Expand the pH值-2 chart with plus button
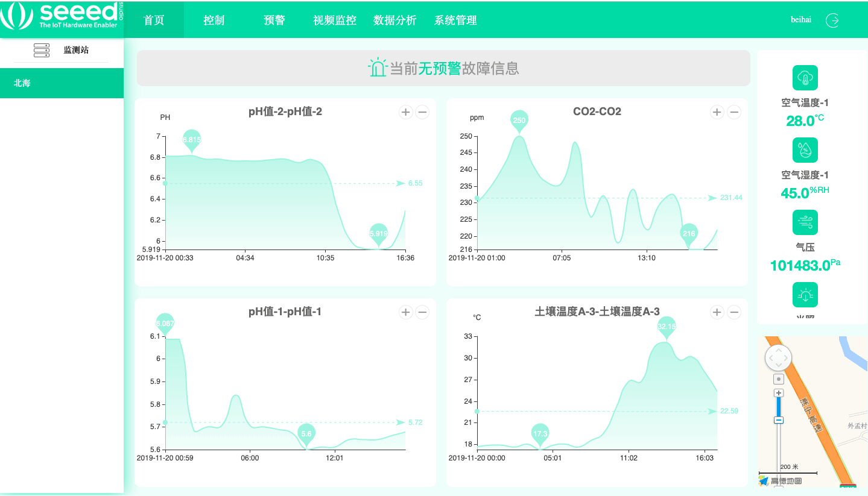 tap(405, 111)
